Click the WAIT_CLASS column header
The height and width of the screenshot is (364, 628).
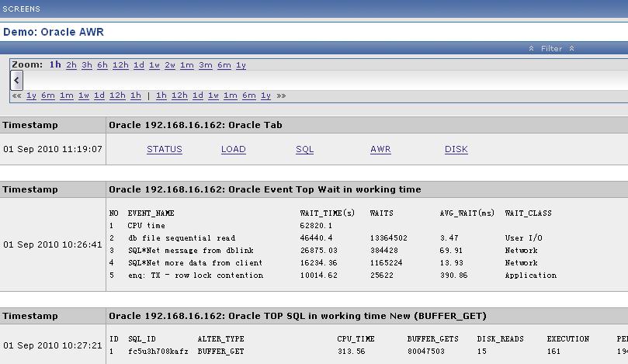point(529,213)
